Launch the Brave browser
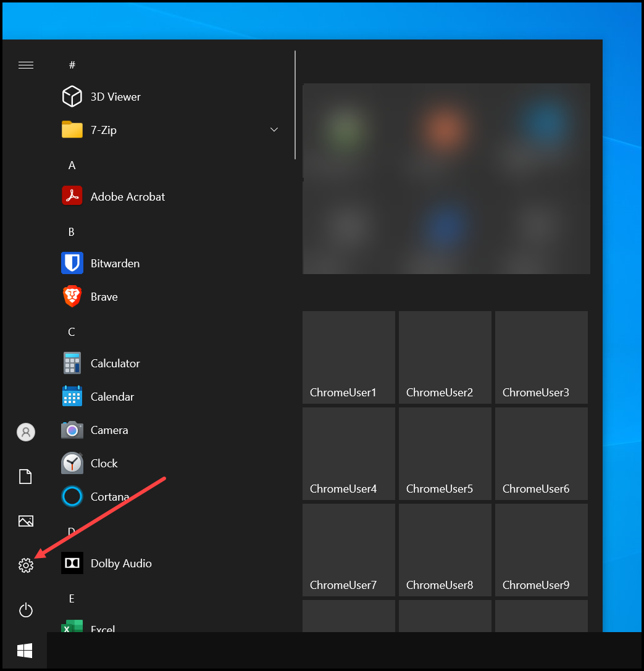The width and height of the screenshot is (644, 671). point(103,296)
